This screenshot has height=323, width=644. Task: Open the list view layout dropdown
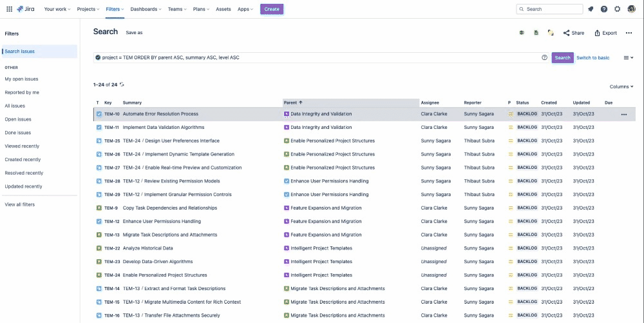tap(629, 57)
